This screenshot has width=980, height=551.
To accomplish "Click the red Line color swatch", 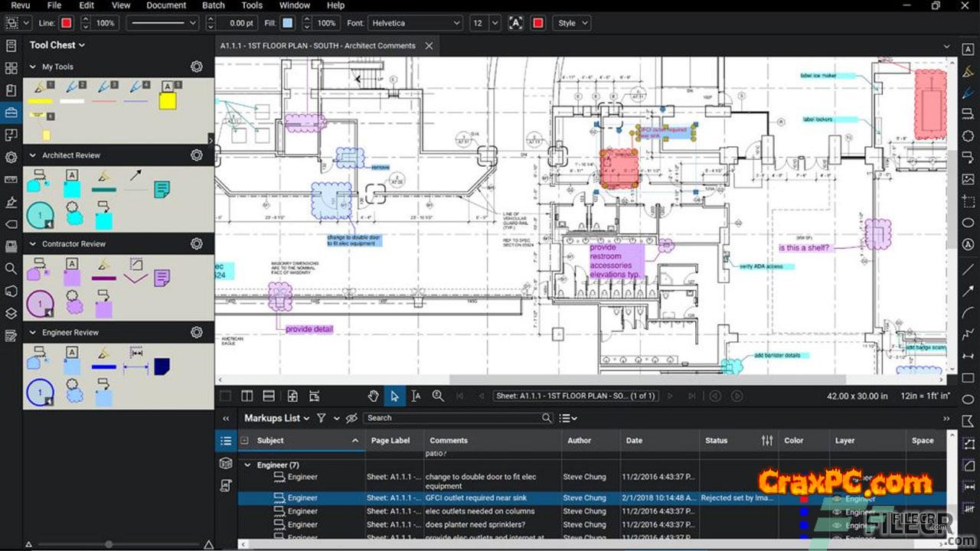I will pos(67,23).
